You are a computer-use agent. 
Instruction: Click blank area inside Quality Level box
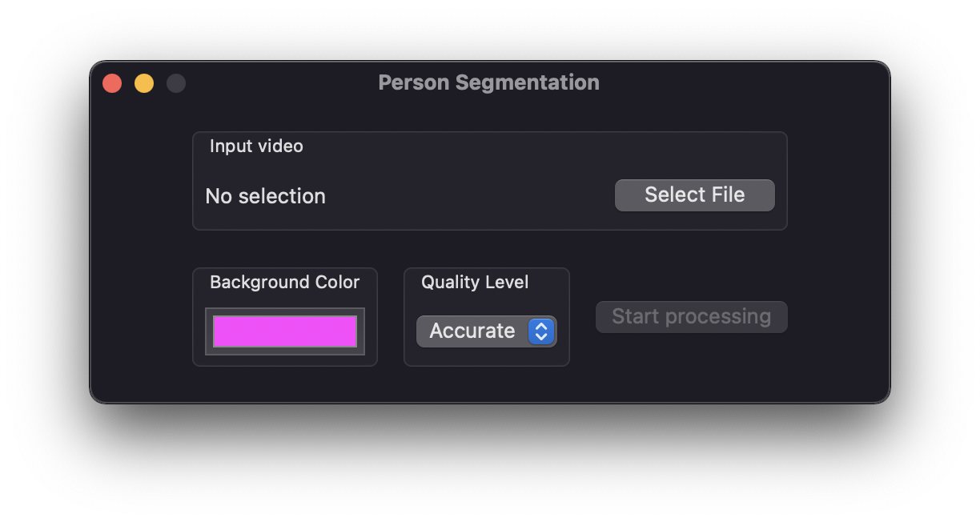[488, 357]
